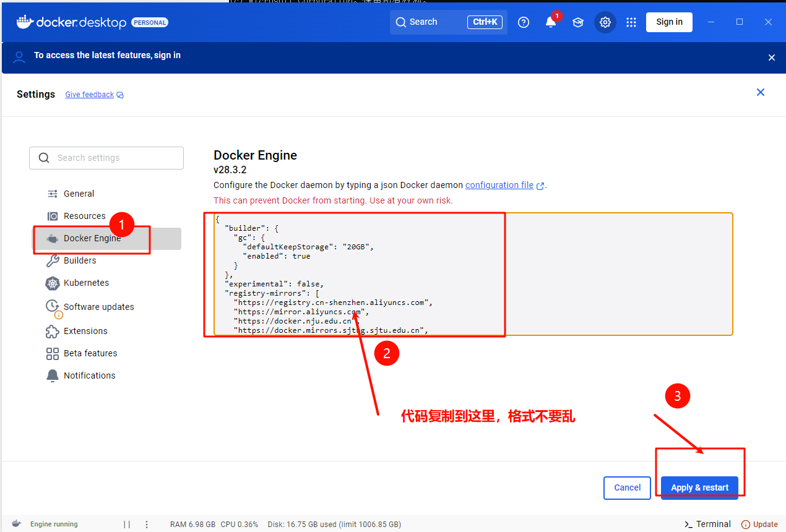Viewport: 786px width, 532px height.
Task: Click the Docker Desktop whale logo
Action: (25, 22)
